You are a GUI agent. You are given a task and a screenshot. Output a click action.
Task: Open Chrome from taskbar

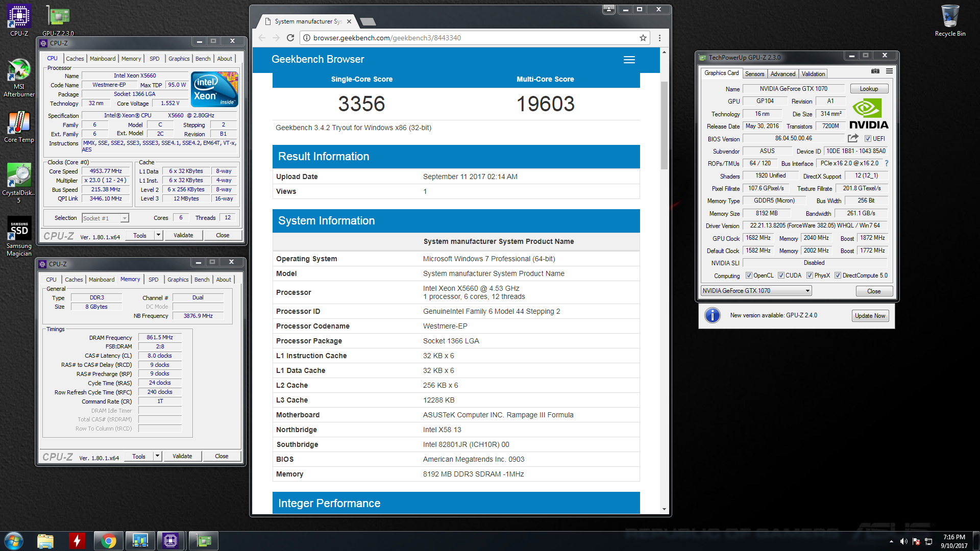(108, 541)
